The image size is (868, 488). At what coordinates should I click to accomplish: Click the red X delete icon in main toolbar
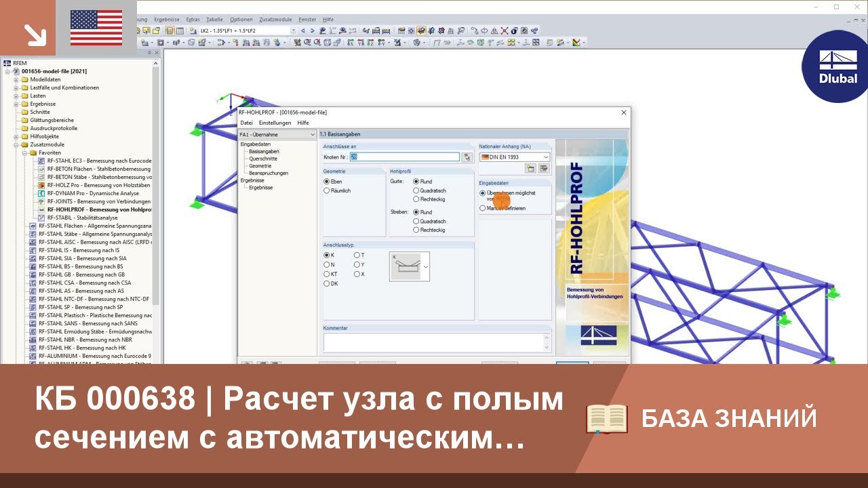tap(504, 30)
